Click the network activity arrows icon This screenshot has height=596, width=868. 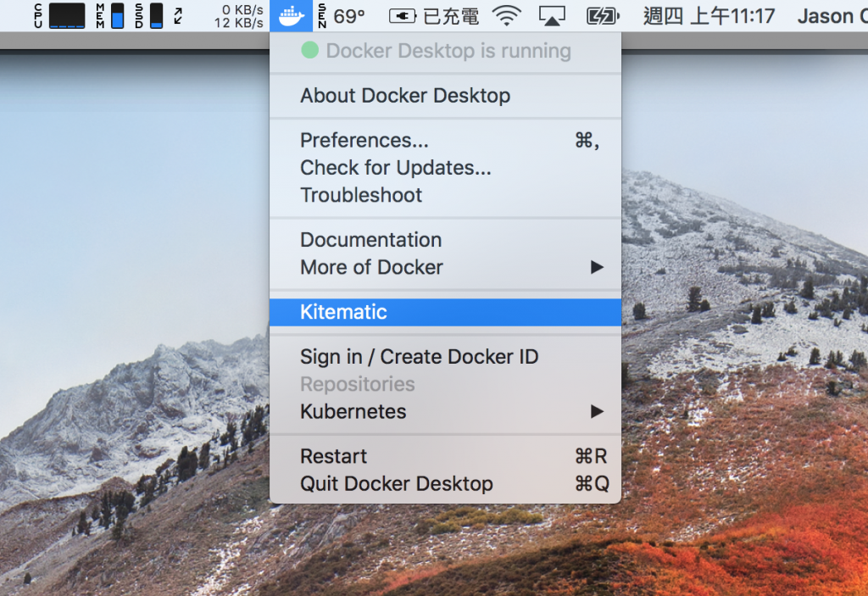[x=178, y=16]
